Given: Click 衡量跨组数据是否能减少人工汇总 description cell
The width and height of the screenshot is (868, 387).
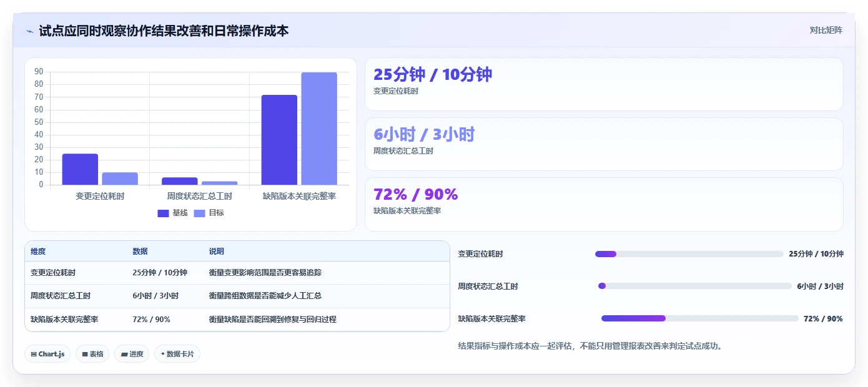Looking at the screenshot, I should click(265, 296).
